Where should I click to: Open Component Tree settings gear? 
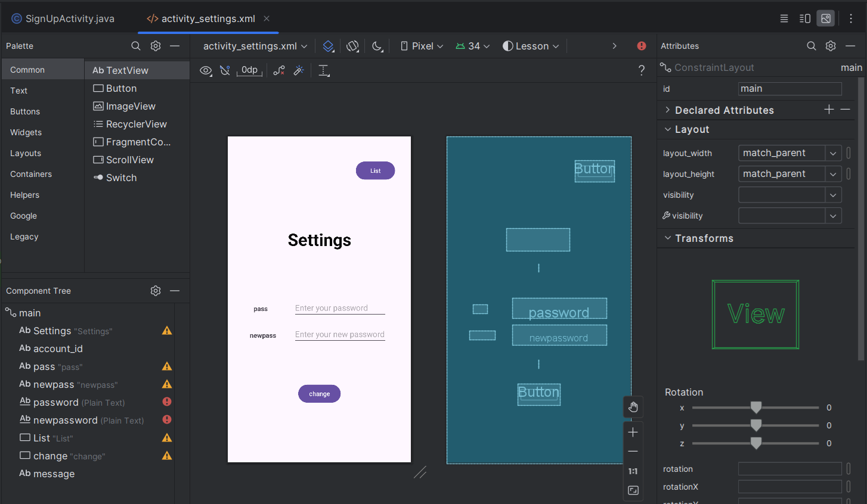pyautogui.click(x=156, y=291)
